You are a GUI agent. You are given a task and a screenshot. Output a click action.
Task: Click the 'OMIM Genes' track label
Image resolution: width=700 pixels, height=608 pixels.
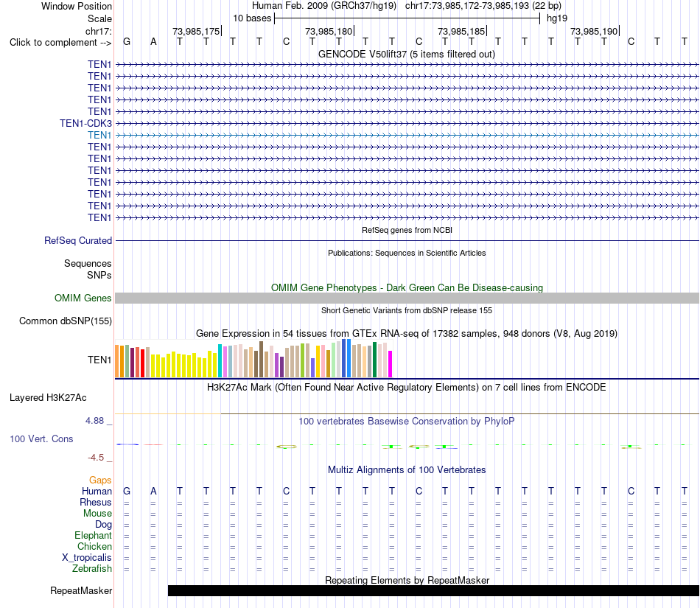[83, 298]
